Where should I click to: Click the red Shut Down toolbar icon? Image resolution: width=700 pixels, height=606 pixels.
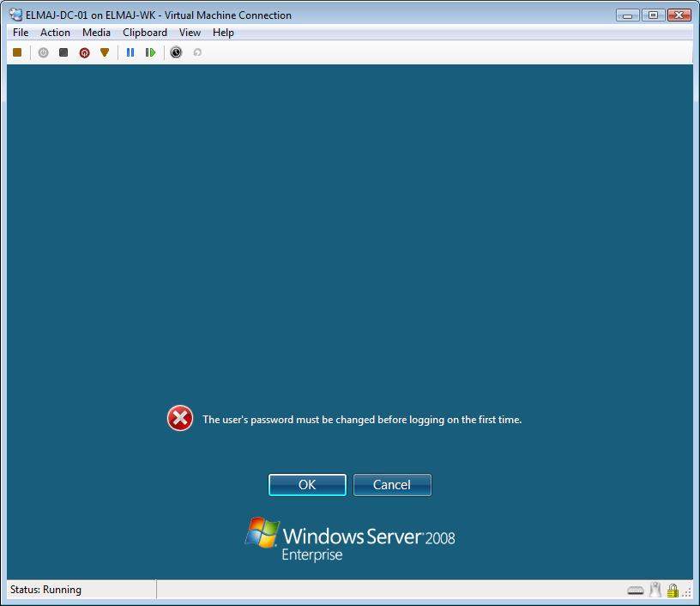point(84,52)
